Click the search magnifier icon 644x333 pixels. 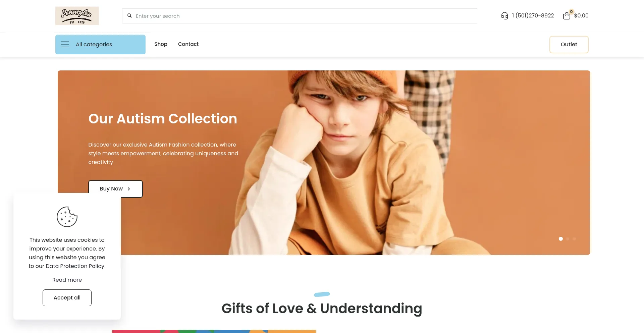[129, 16]
